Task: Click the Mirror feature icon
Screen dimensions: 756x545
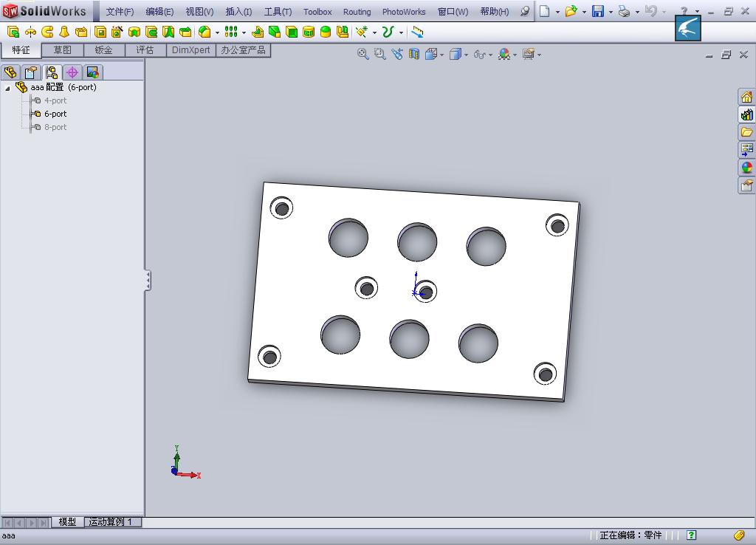Action: [x=343, y=32]
